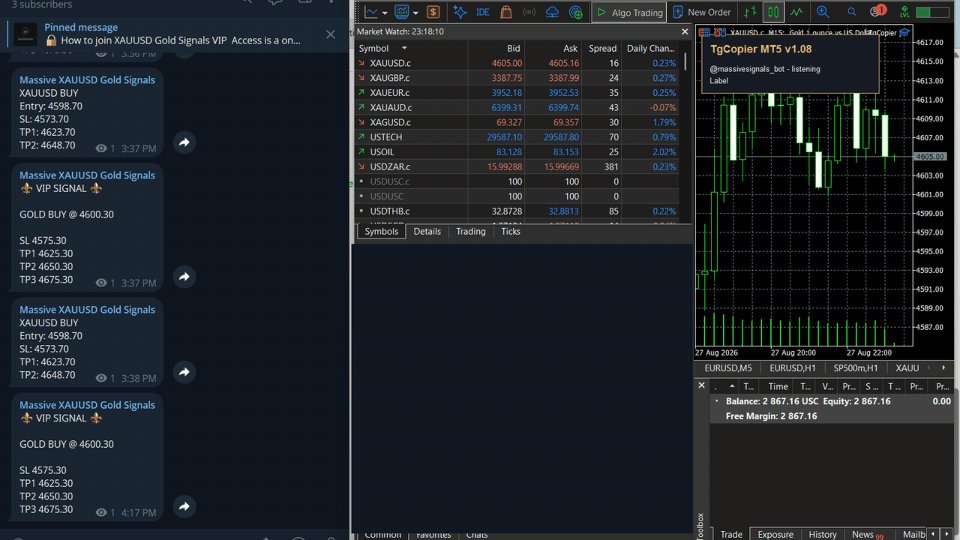Switch to Trade tab in Toolbox
Screen dimensions: 960x540
tap(731, 534)
